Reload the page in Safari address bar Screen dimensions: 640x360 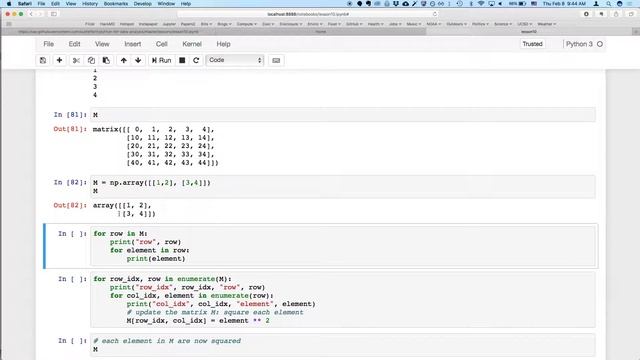435,14
